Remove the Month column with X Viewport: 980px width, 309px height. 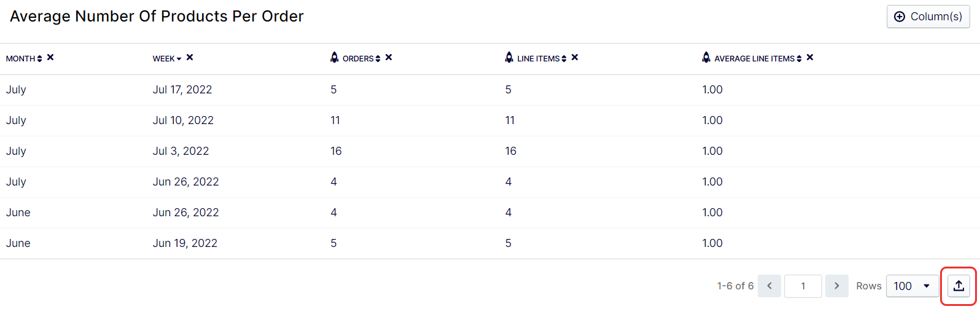pyautogui.click(x=50, y=57)
